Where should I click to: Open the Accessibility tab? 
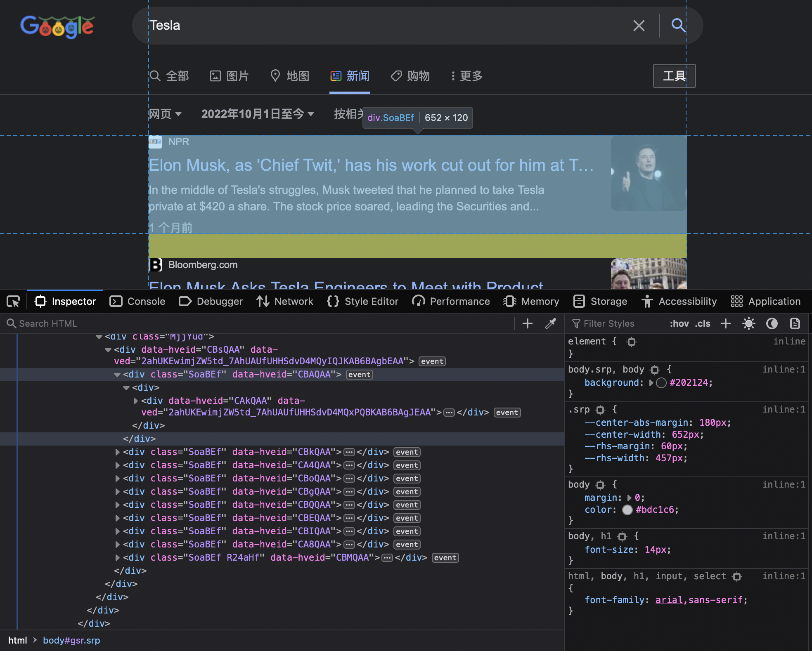coord(679,302)
